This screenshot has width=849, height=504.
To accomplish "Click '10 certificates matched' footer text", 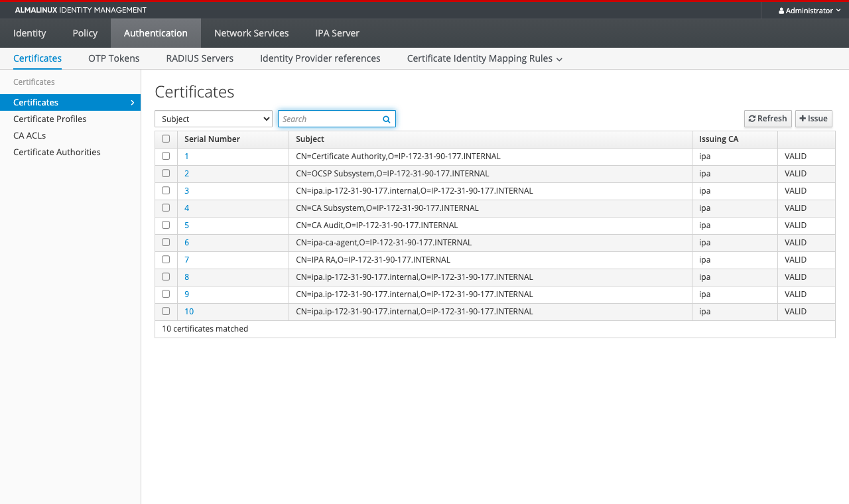I will 205,328.
